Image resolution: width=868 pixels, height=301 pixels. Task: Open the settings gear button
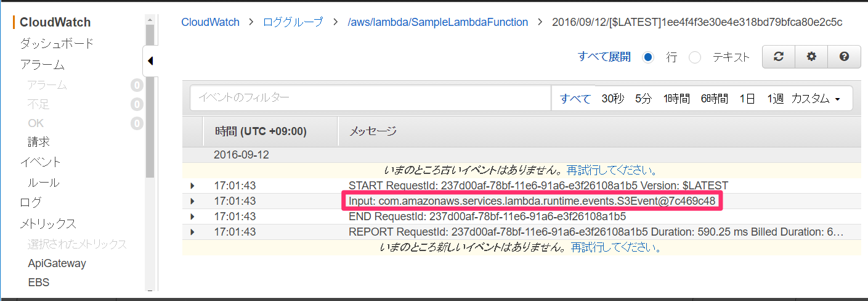[811, 57]
